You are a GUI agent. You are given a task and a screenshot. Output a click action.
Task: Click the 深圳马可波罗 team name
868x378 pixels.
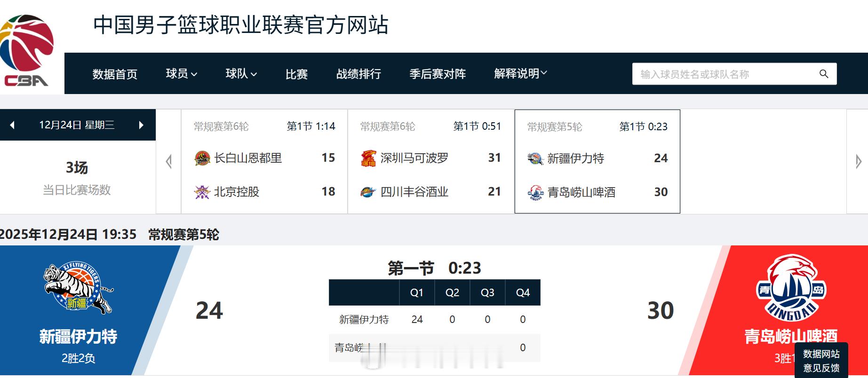click(414, 158)
